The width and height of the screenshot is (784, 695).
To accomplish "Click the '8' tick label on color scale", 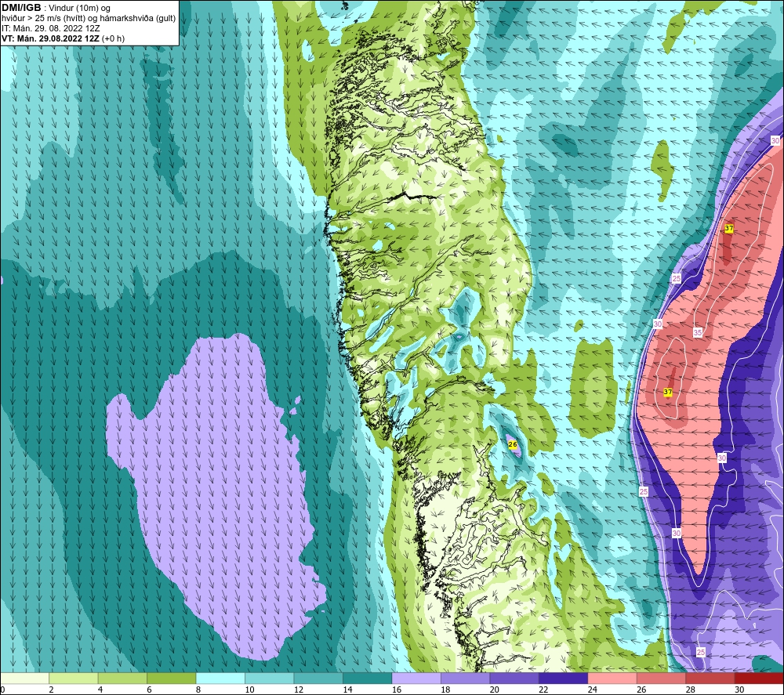I will pyautogui.click(x=198, y=690).
